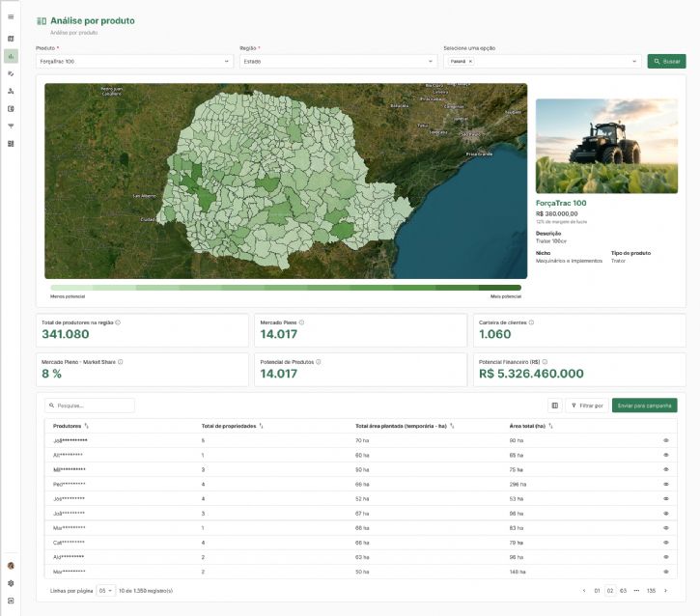Jump to last page 135
This screenshot has height=616, width=700.
pyautogui.click(x=651, y=591)
